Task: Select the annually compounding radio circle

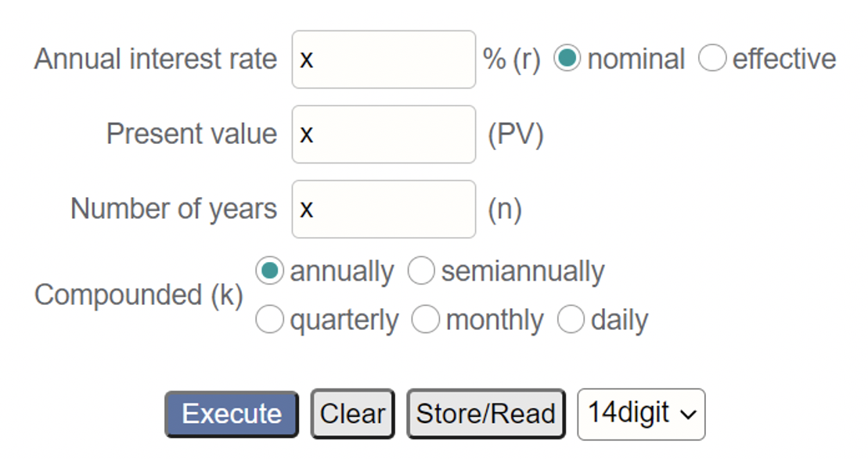Action: 269,271
